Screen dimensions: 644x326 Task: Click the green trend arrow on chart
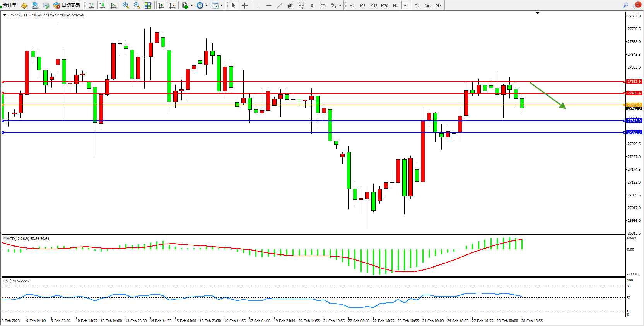click(x=547, y=95)
